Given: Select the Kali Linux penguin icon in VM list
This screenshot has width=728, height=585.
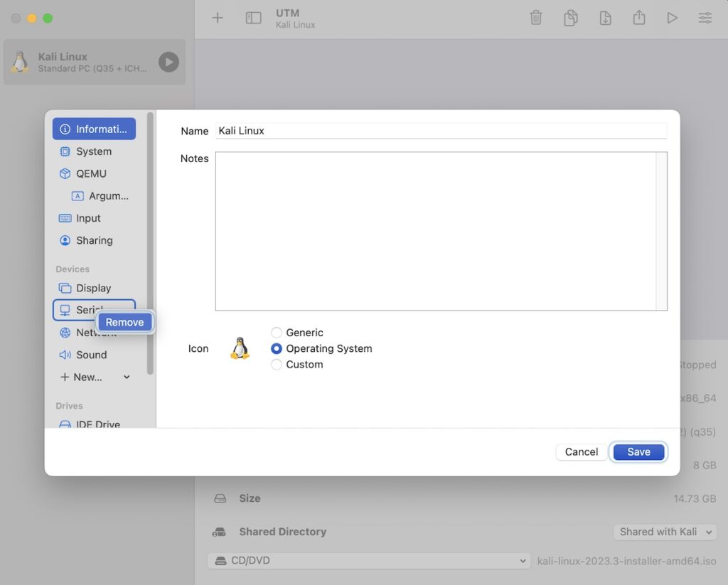Looking at the screenshot, I should point(19,62).
